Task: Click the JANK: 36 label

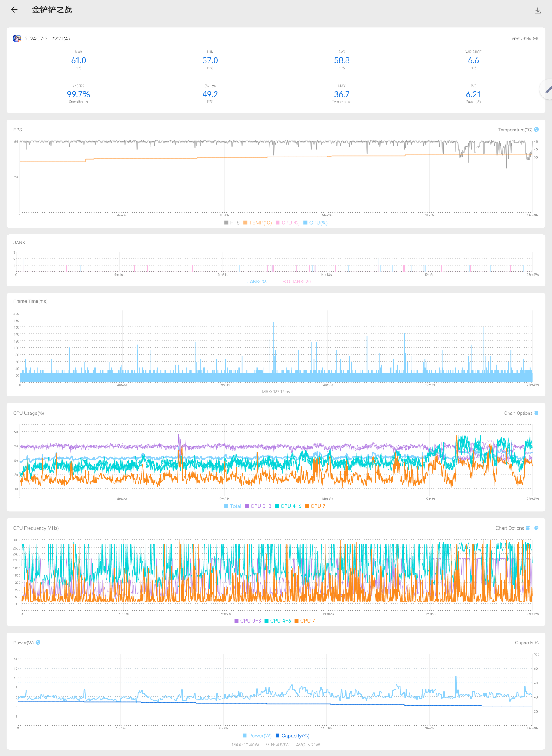Action: click(x=257, y=282)
